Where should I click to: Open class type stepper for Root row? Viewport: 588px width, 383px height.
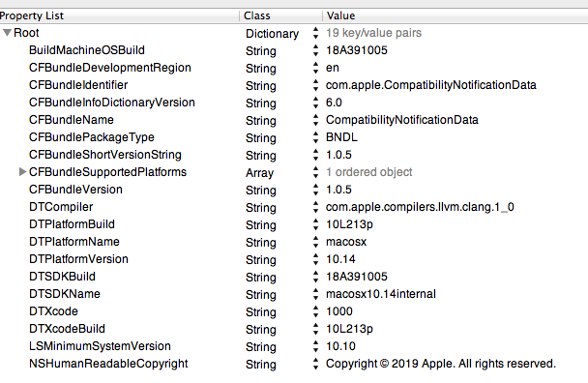pyautogui.click(x=315, y=33)
